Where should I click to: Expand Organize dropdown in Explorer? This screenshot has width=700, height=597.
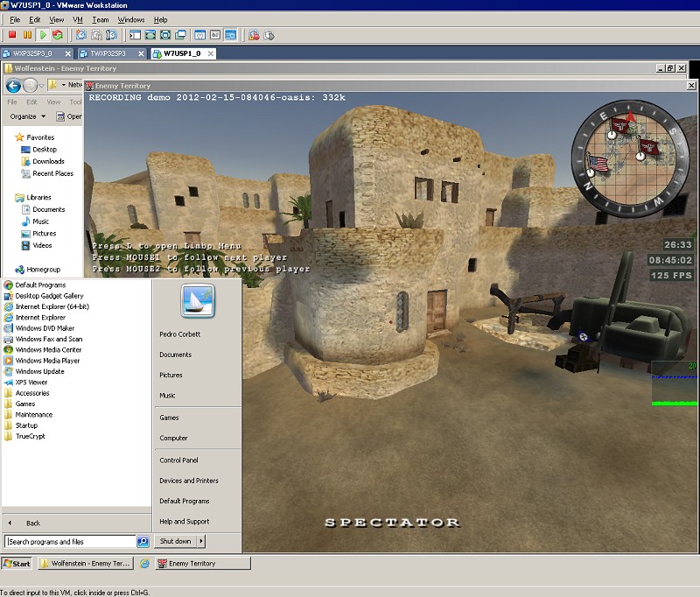tap(28, 116)
